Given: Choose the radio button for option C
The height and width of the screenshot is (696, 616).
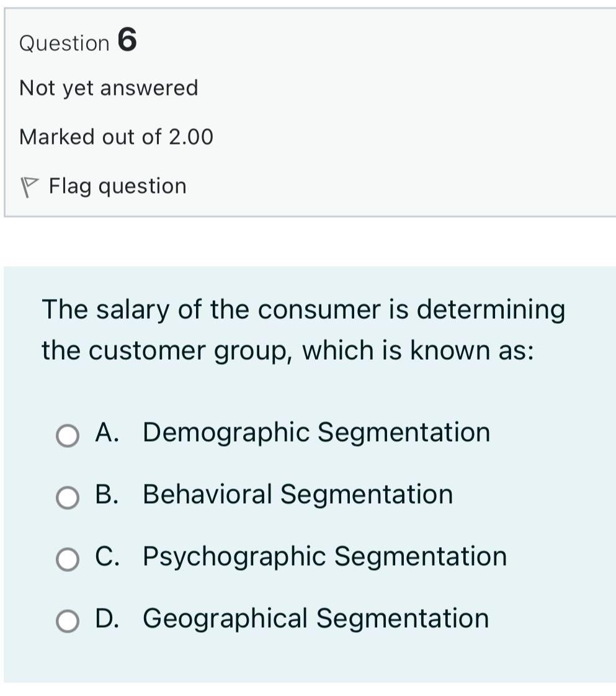Looking at the screenshot, I should [68, 559].
